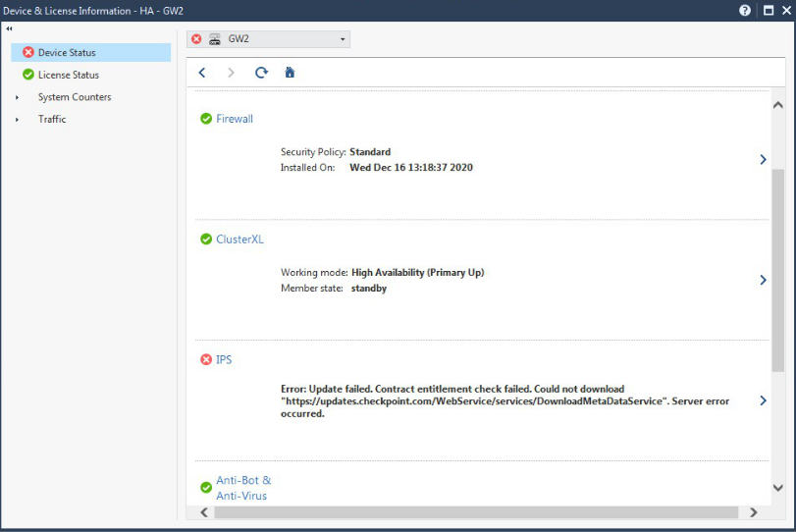Click the red error icon in GW2 selector
Screen dimensions: 796x532
click(x=196, y=39)
